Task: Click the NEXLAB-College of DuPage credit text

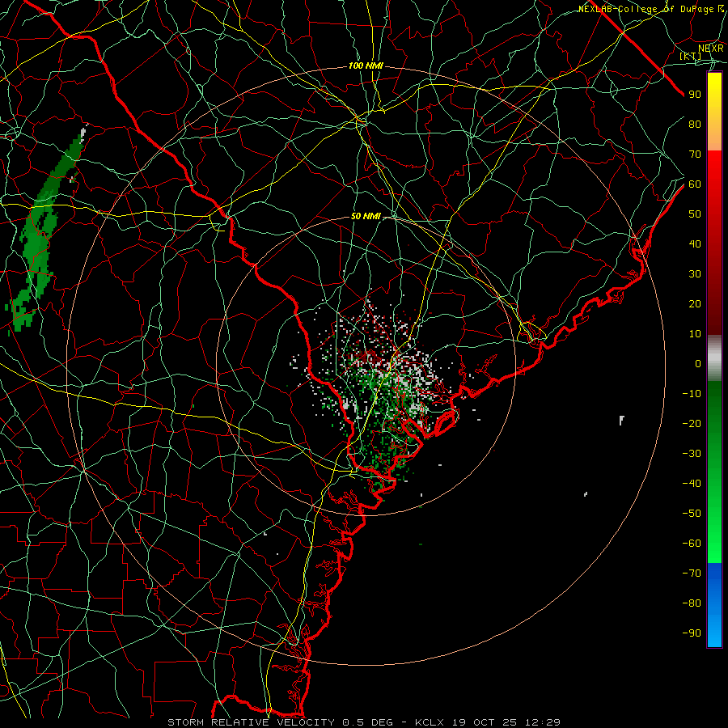Action: coord(650,9)
